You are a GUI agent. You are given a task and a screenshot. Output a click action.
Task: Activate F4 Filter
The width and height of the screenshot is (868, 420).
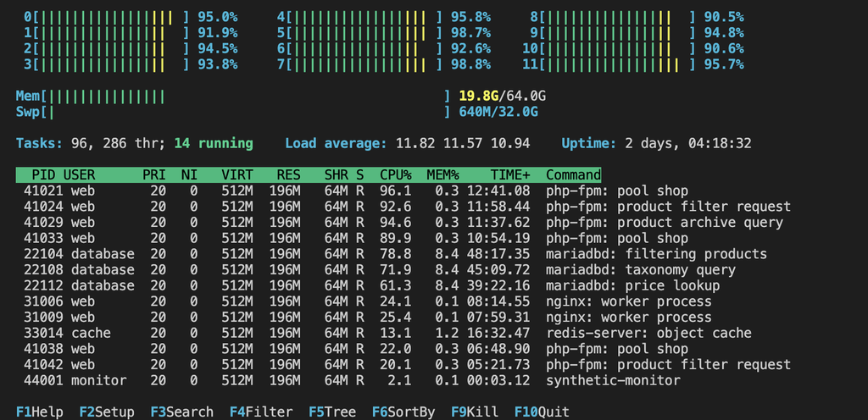(x=261, y=412)
